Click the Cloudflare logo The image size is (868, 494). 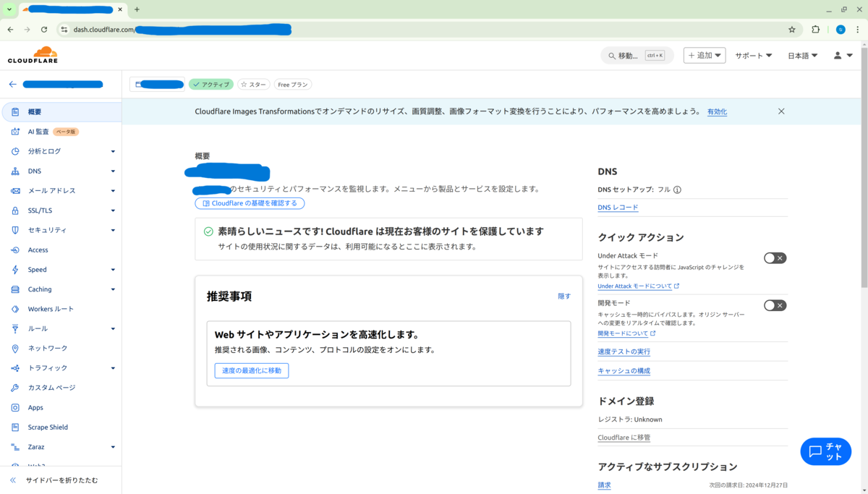33,55
